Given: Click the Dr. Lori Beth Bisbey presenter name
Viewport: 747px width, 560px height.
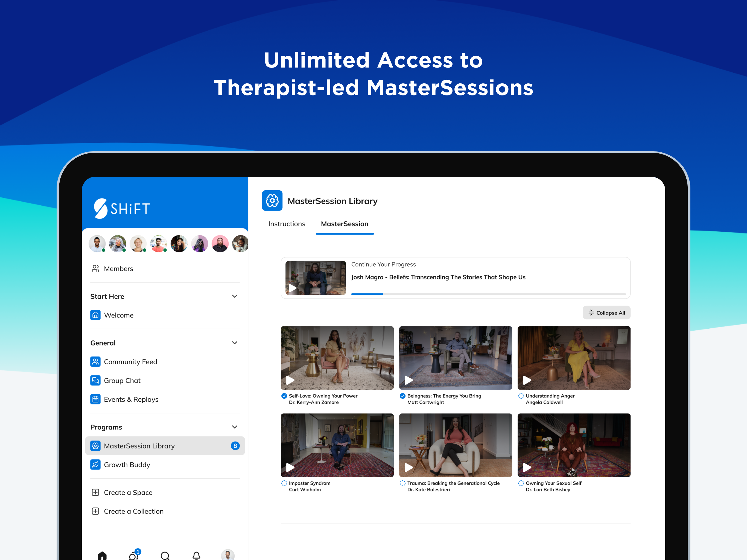Looking at the screenshot, I should pyautogui.click(x=548, y=489).
